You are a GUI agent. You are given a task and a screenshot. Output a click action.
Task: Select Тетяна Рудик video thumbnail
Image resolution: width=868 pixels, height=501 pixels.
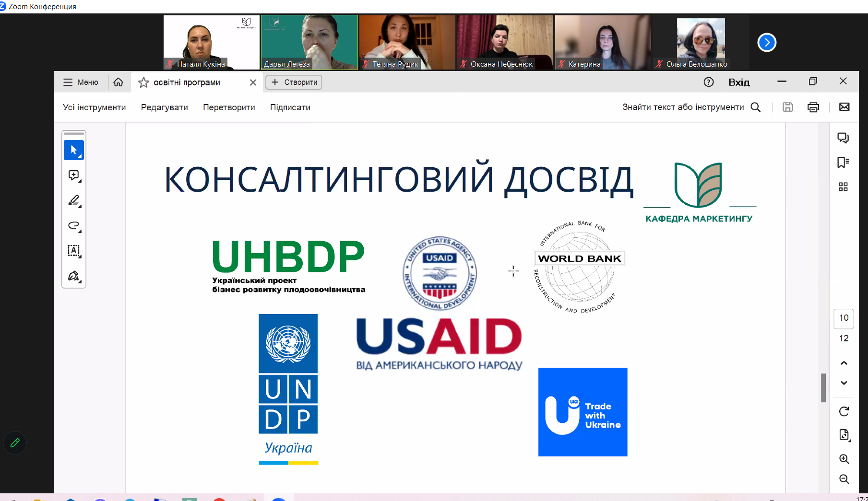point(407,42)
